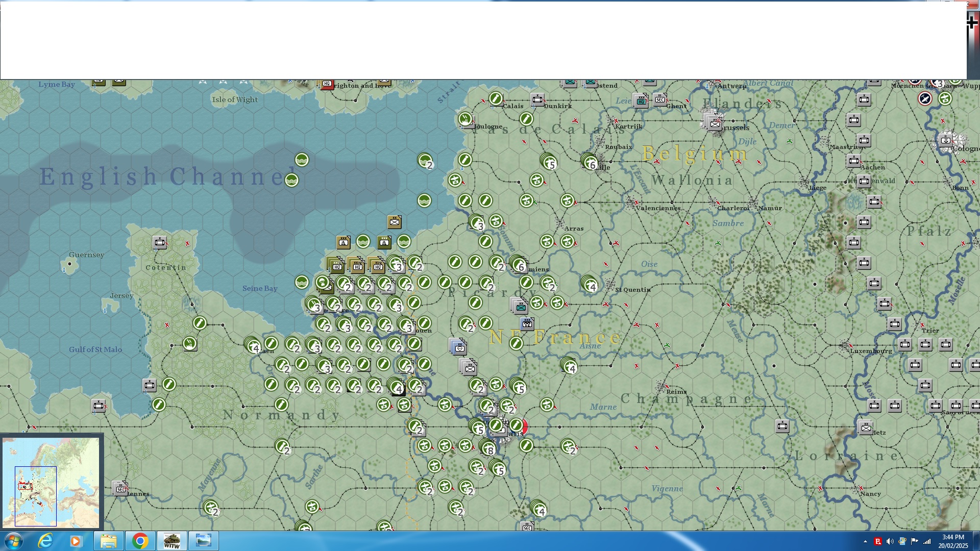Select the teal infantry stack in Picardy
This screenshot has width=980, height=551.
tap(519, 306)
